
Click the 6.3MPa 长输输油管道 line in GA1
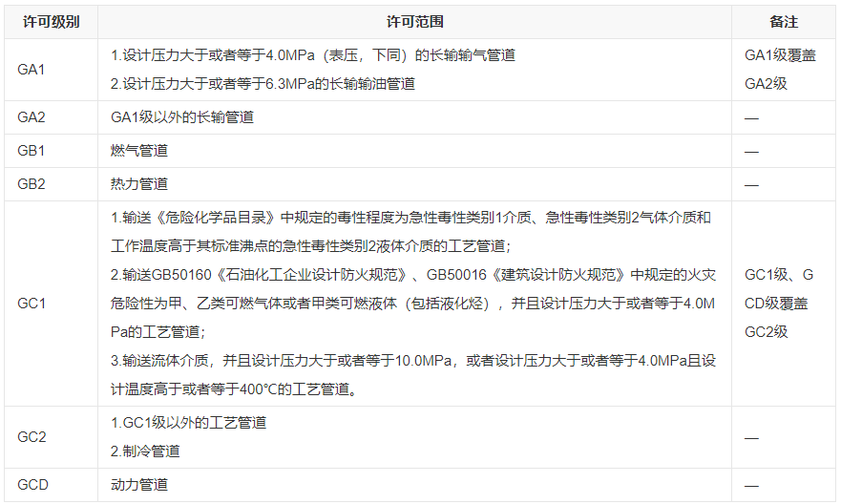pos(263,84)
